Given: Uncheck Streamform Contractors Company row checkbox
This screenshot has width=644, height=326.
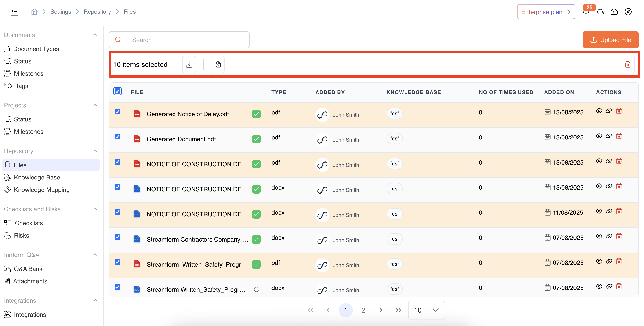Looking at the screenshot, I should point(118,237).
